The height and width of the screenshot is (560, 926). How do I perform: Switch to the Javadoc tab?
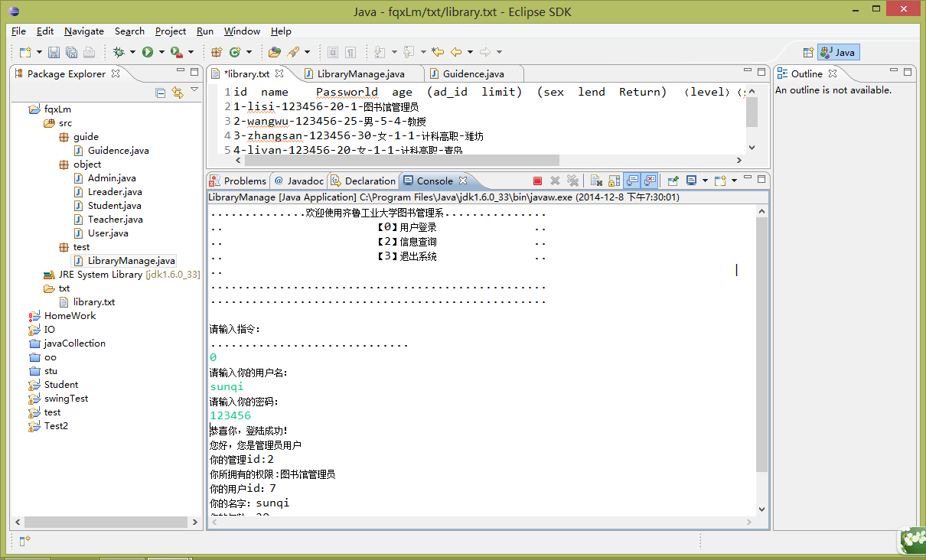tap(298, 181)
